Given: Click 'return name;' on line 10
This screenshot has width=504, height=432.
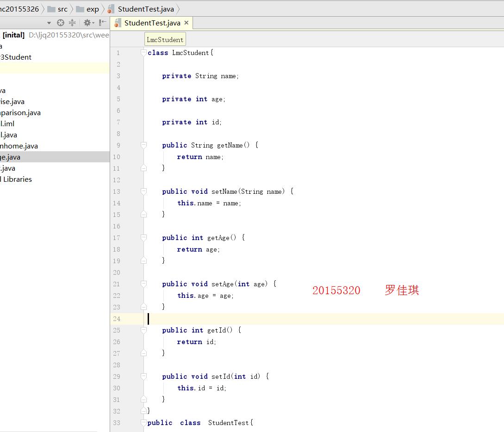Looking at the screenshot, I should (x=200, y=157).
